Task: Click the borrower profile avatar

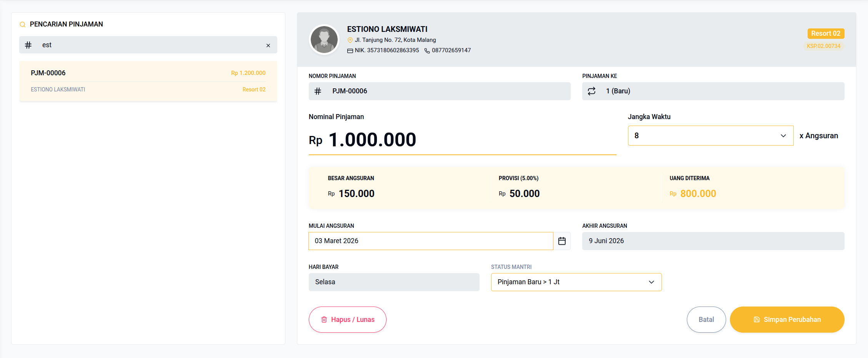Action: 324,40
